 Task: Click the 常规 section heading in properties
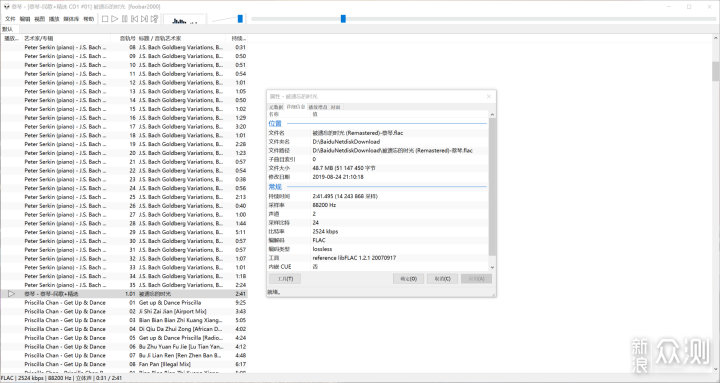(275, 187)
